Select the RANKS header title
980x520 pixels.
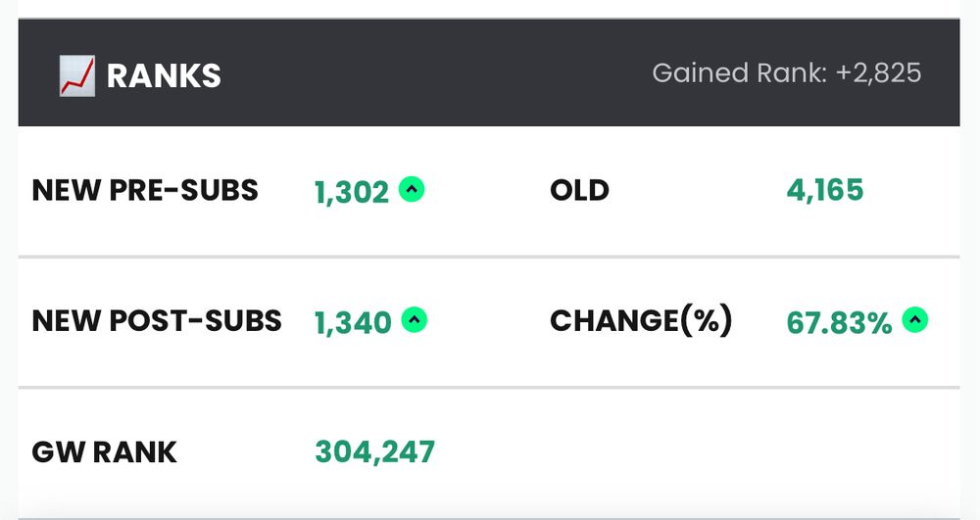[x=164, y=76]
